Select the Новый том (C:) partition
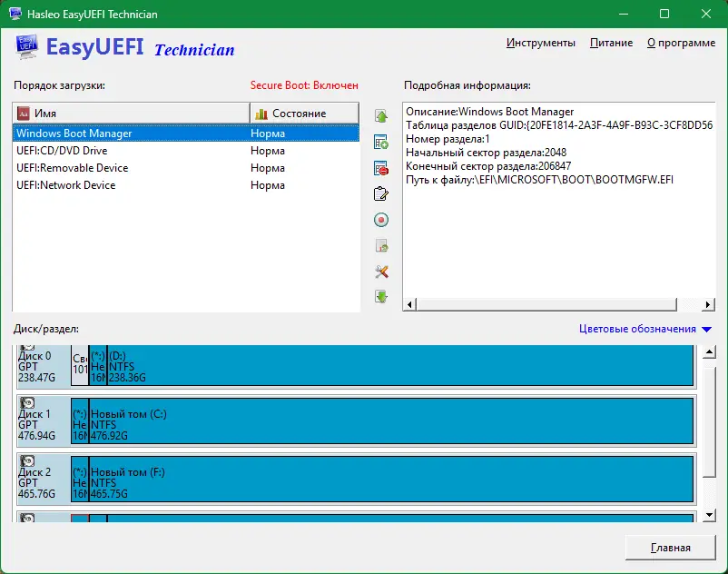 pos(391,421)
